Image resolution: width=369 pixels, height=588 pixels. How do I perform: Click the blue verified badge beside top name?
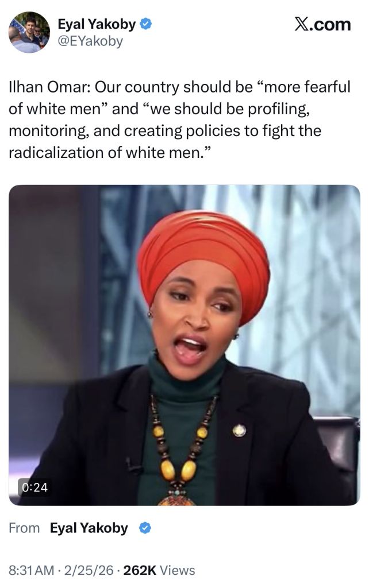(145, 24)
